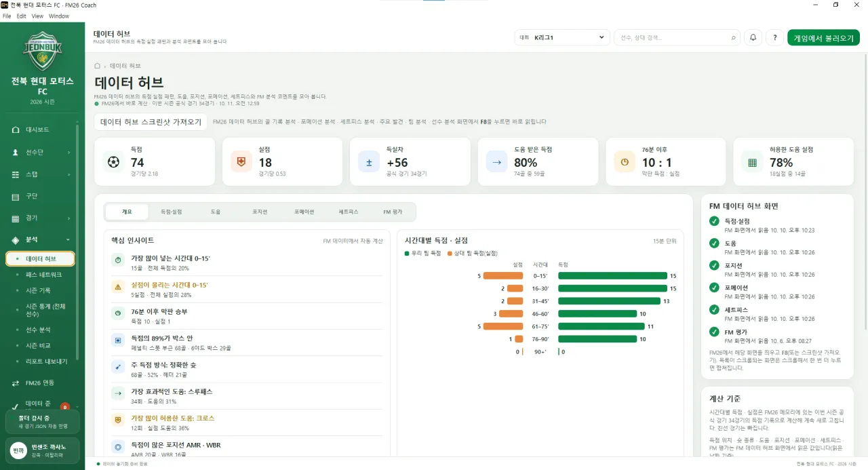Click the 76분 이후 막판 승부 insight icon
868x470 pixels.
118,313
